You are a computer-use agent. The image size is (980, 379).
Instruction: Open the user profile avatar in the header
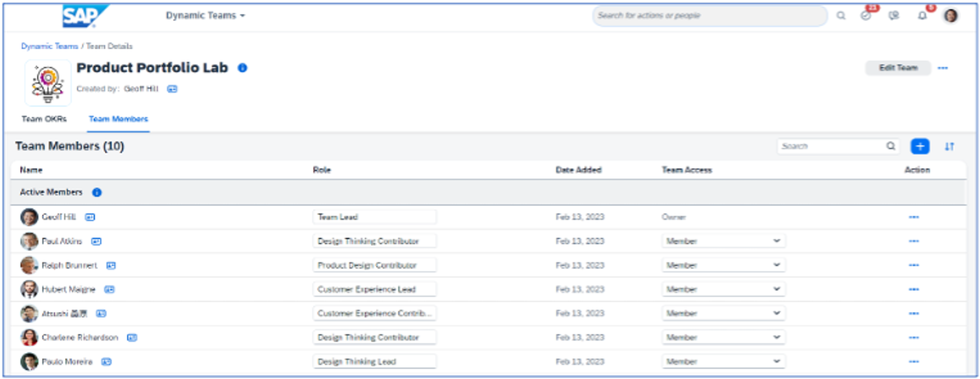951,16
